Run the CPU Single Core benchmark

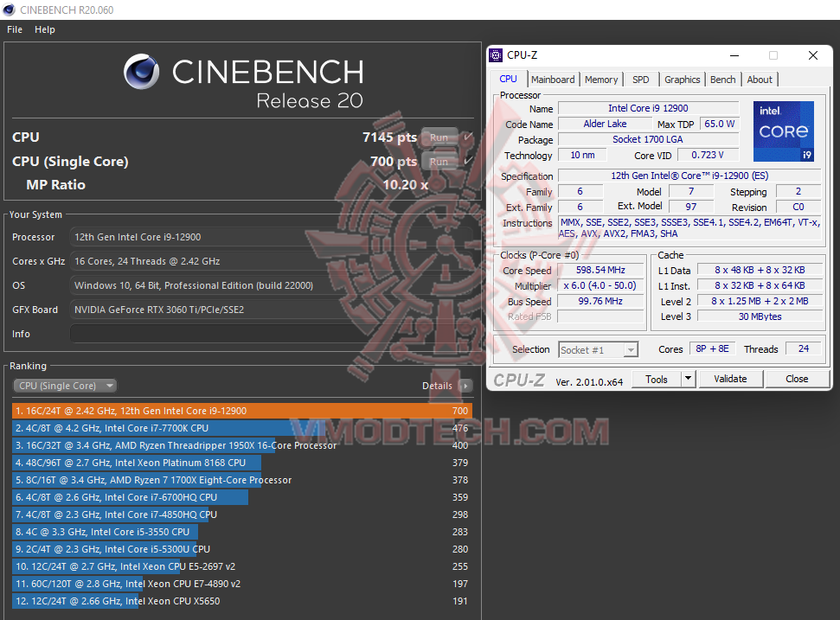(439, 161)
